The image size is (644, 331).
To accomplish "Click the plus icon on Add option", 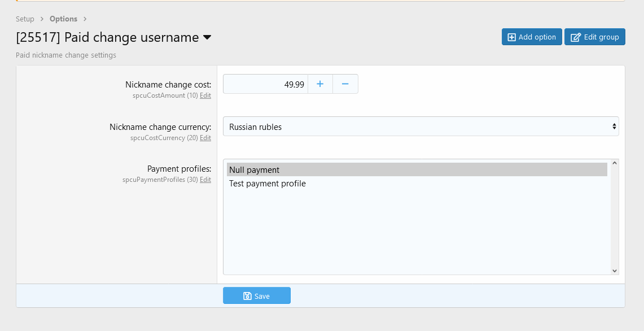I will 511,37.
